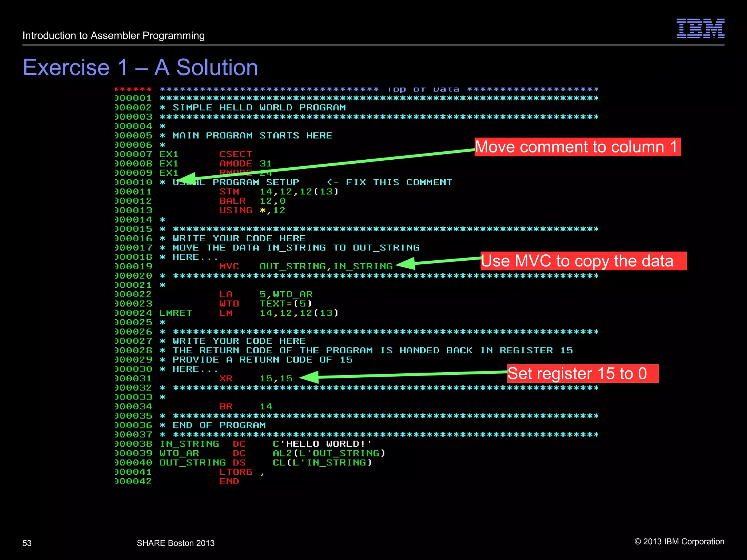Click the MVC opcode on line 000019
The image size is (747, 560).
coord(229,267)
